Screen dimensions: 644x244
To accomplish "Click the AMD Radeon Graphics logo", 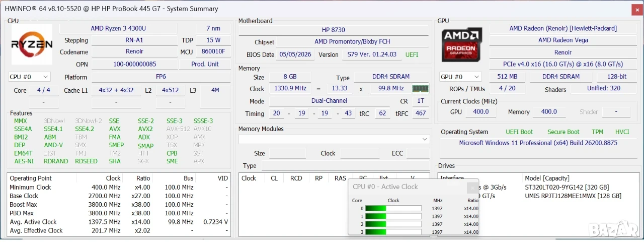I will coord(462,45).
